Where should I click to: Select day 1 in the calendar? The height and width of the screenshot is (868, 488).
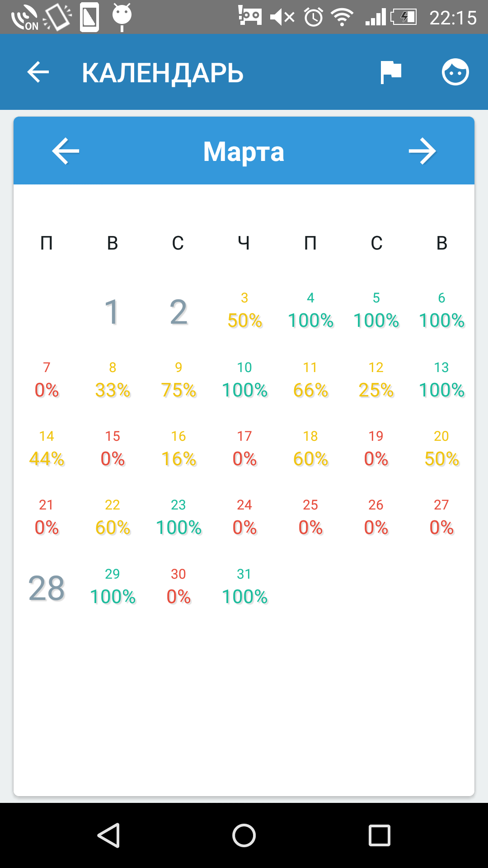point(112,312)
